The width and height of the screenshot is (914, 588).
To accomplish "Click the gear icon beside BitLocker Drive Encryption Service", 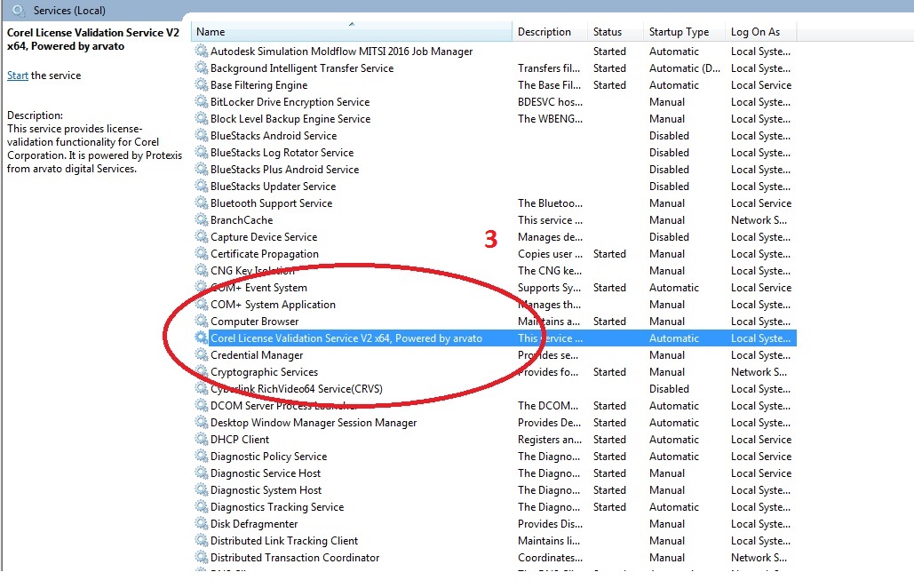I will 201,101.
